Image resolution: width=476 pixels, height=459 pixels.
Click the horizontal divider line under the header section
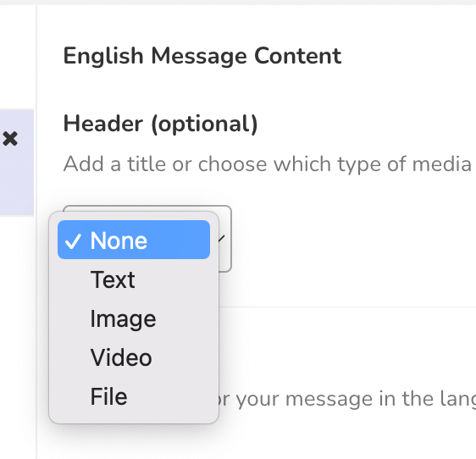[x=347, y=307]
